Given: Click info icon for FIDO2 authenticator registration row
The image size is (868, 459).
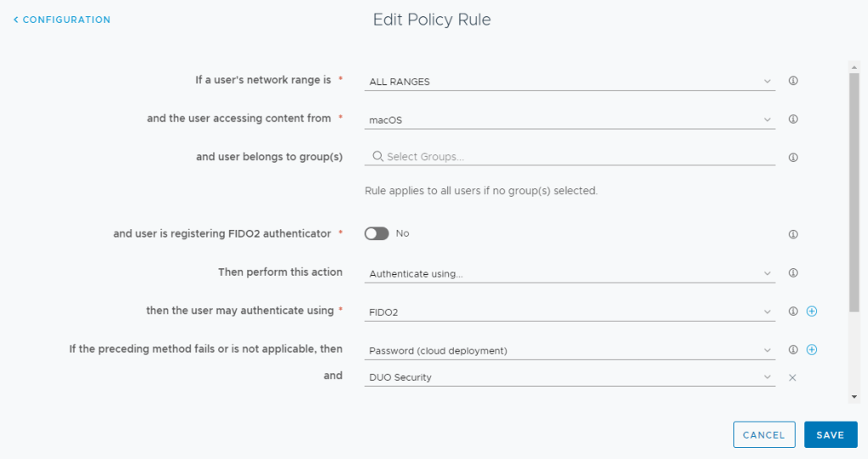Looking at the screenshot, I should pyautogui.click(x=793, y=234).
